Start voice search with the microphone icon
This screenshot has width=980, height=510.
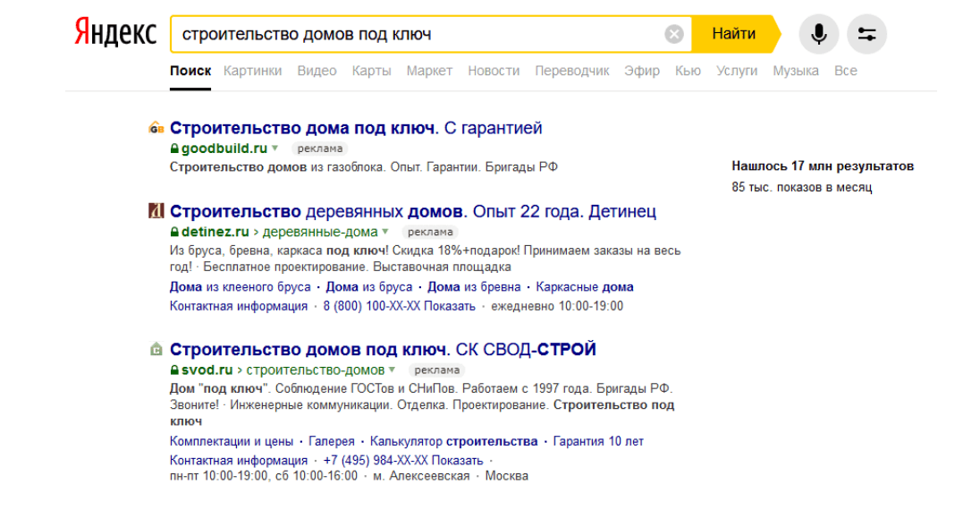pos(818,35)
